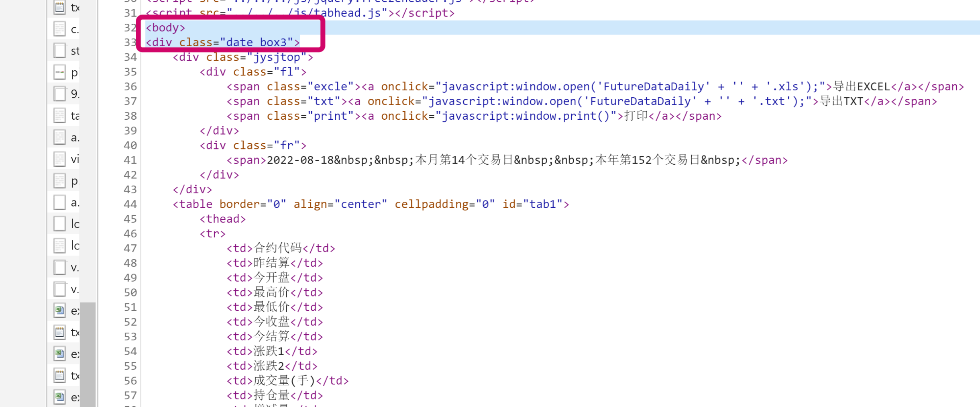
Task: Open the file icon next to 'st'
Action: [59, 51]
